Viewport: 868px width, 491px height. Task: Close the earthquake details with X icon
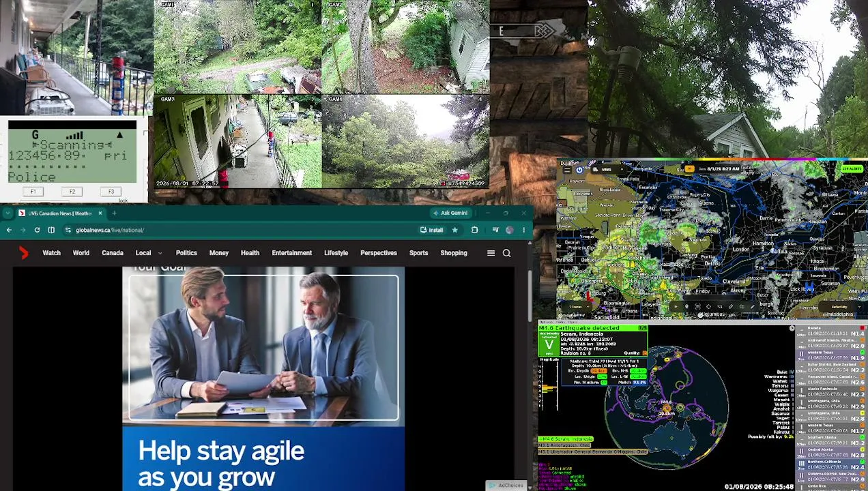792,329
